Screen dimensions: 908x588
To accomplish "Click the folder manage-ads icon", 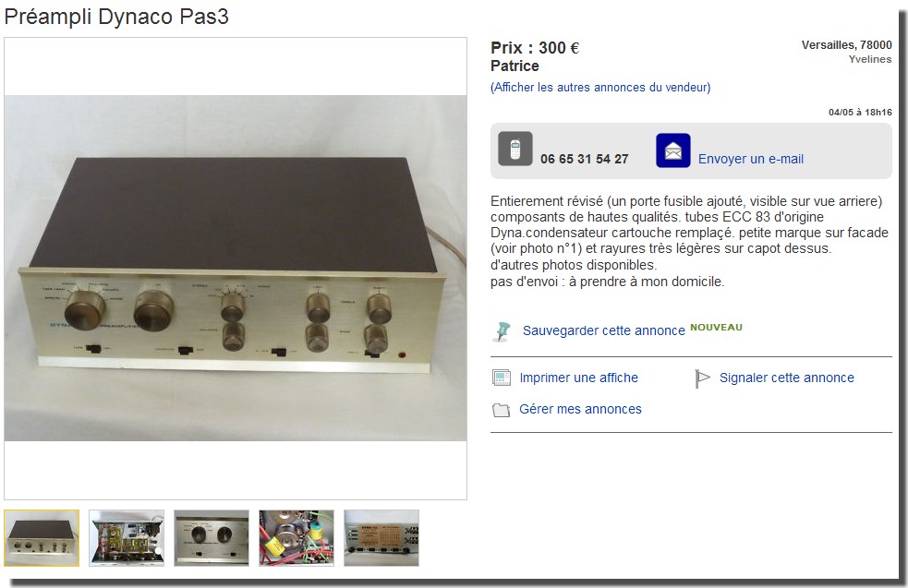I will (x=501, y=410).
